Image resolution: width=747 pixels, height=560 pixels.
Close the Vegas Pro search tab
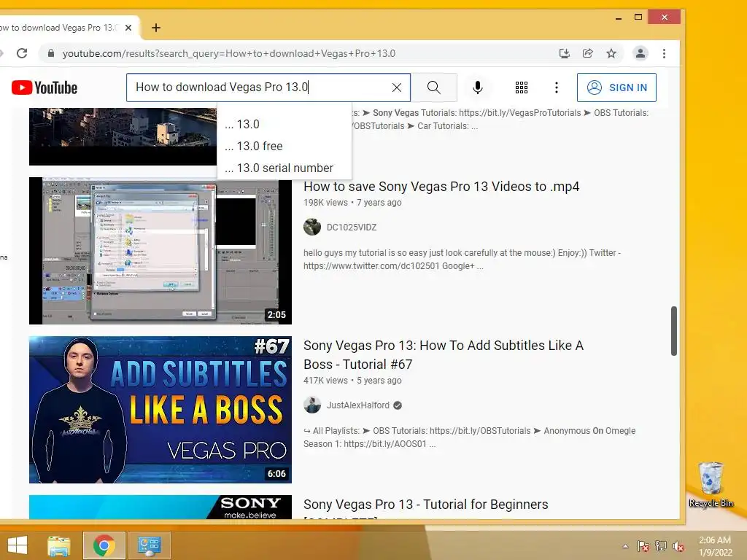(x=128, y=28)
